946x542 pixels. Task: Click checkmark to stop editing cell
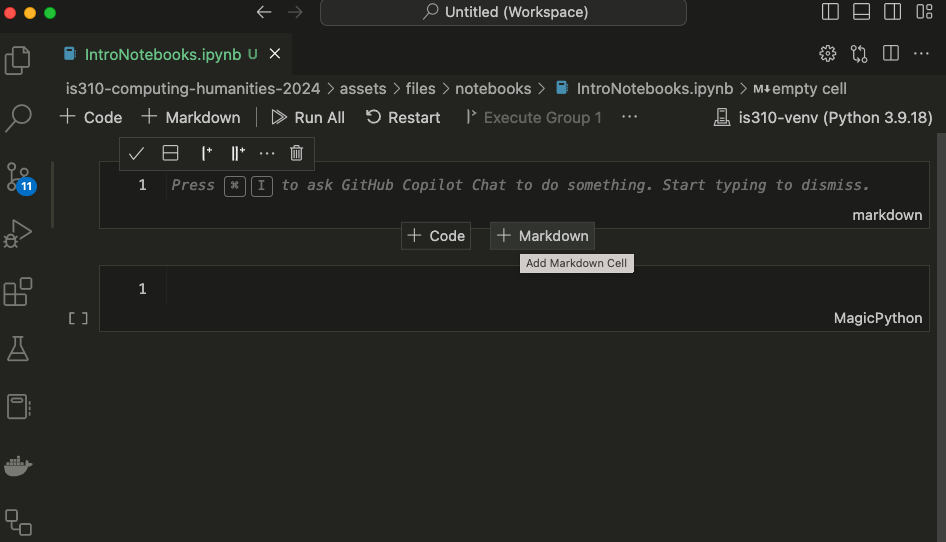click(x=137, y=153)
